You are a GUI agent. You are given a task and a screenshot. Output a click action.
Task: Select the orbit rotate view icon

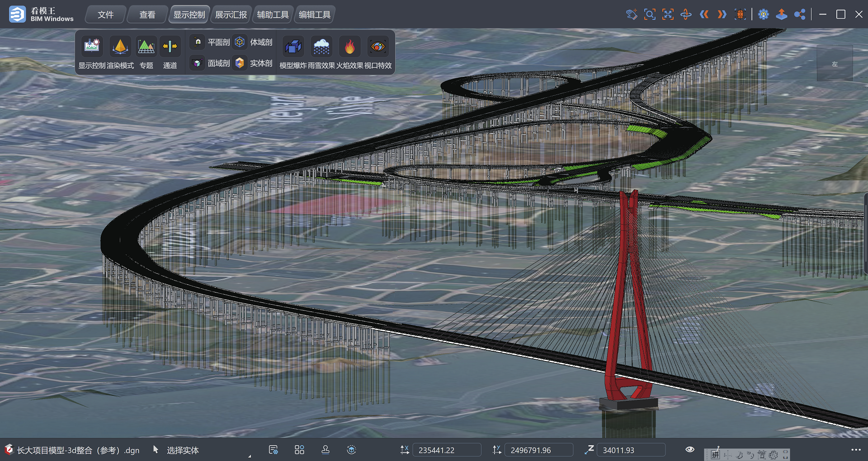tap(686, 14)
